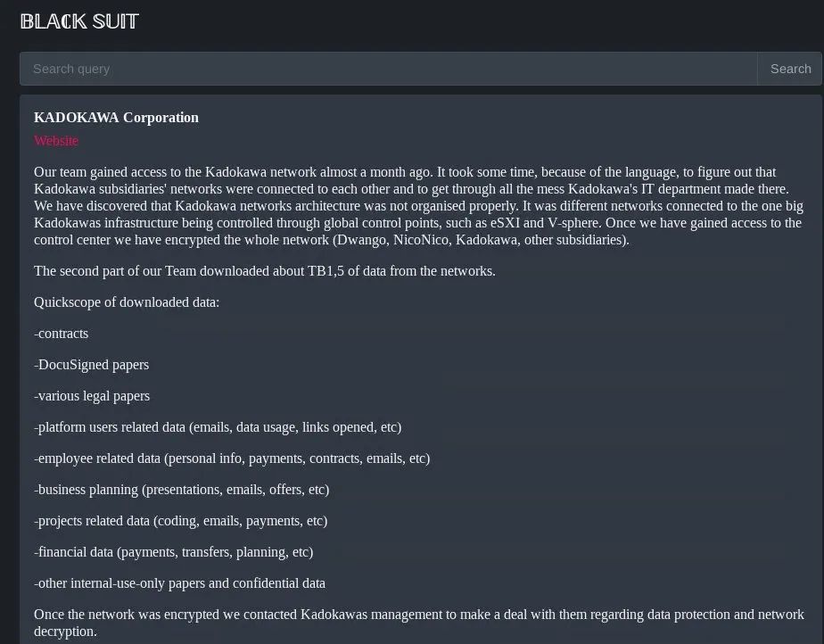This screenshot has width=824, height=644.
Task: Click the KADOKAWA Corporation post title
Action: click(x=116, y=118)
